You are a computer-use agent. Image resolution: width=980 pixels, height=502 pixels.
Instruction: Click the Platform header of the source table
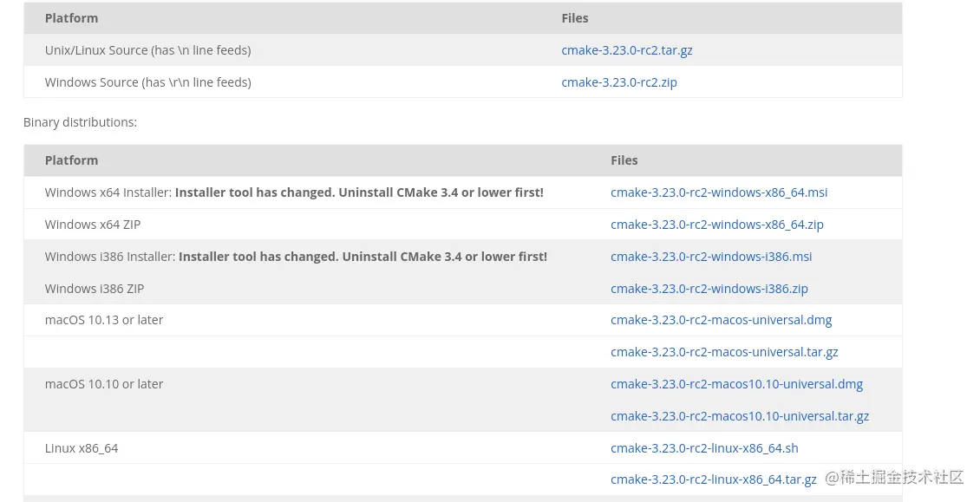(x=71, y=17)
